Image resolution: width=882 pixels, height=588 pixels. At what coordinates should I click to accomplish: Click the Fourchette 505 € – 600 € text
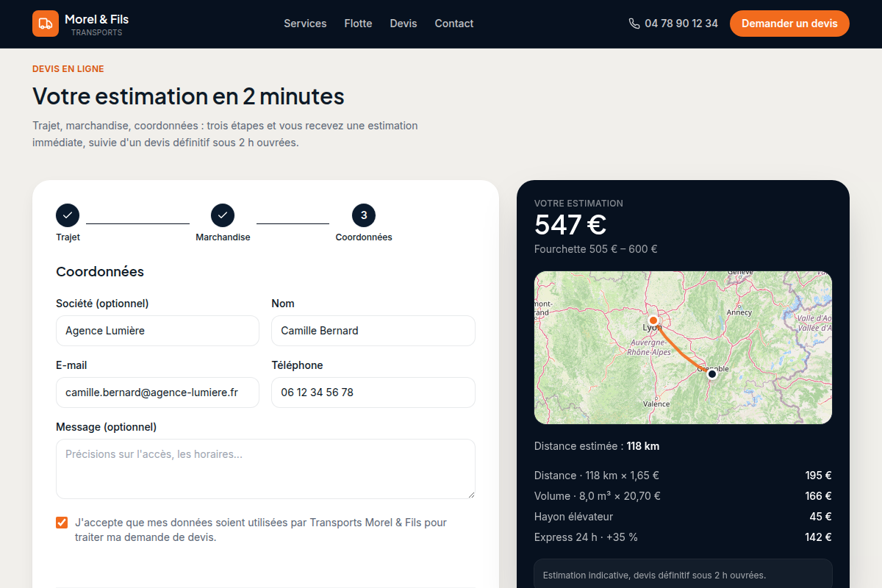coord(596,249)
